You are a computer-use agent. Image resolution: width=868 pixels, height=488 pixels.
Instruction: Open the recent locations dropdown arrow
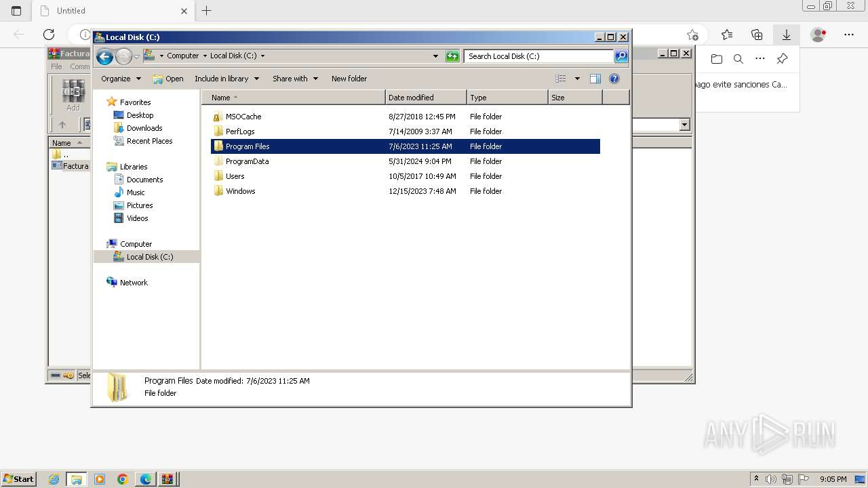point(136,56)
